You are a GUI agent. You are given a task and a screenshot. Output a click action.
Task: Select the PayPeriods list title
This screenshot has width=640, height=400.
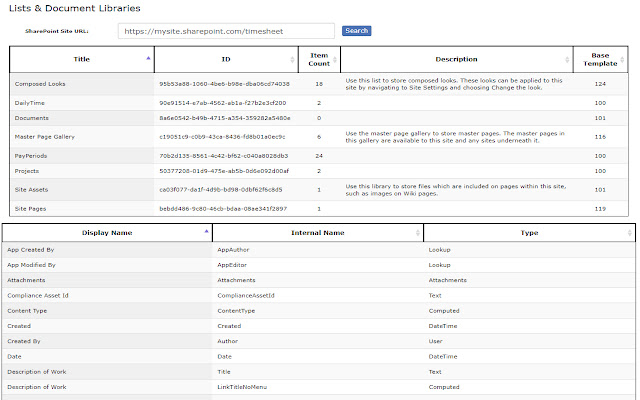point(32,156)
